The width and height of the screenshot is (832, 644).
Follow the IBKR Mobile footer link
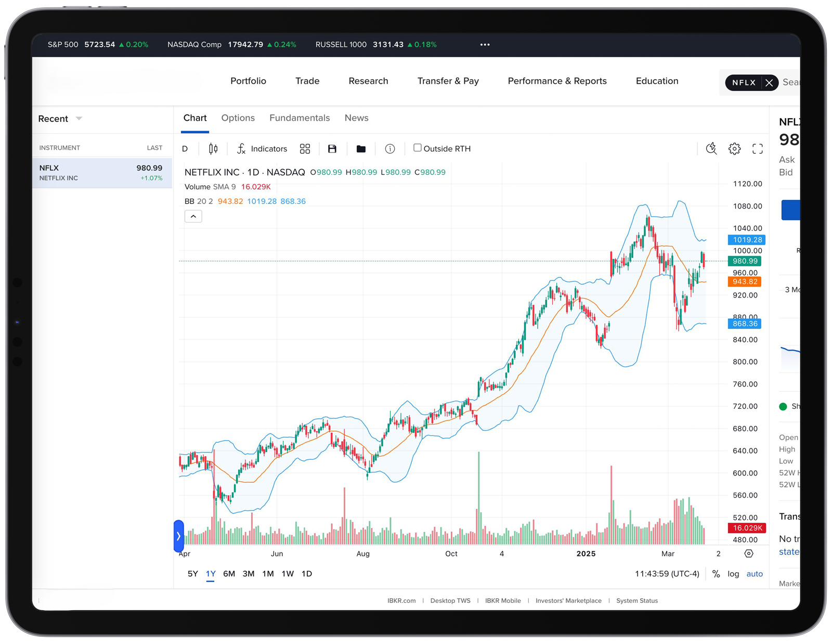pyautogui.click(x=503, y=601)
